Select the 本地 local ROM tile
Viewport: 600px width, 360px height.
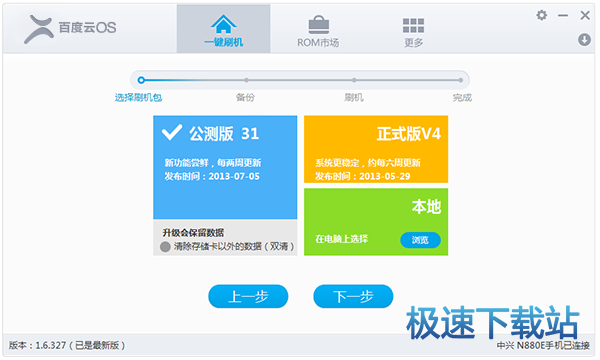376,222
